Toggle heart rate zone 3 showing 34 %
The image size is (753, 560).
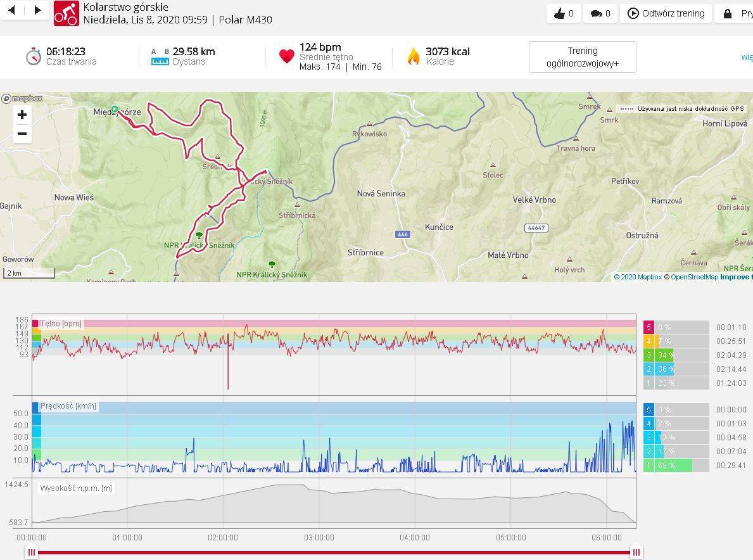coord(649,355)
